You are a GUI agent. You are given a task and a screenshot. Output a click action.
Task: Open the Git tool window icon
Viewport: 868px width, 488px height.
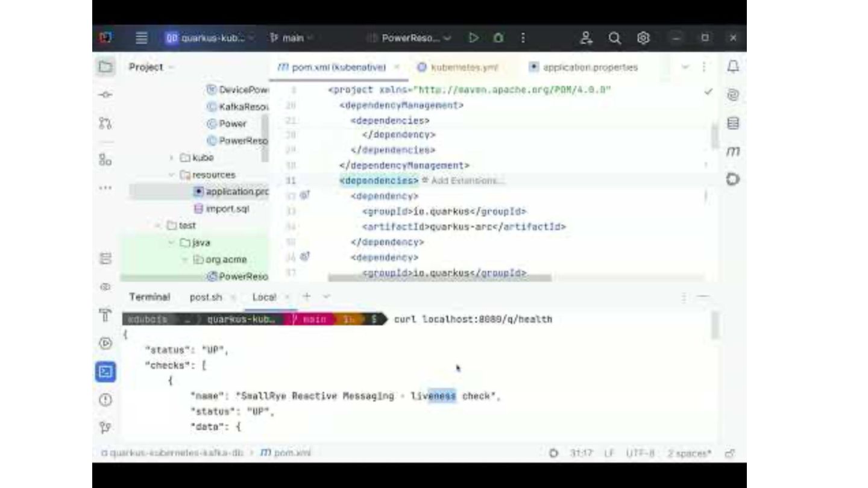105,427
